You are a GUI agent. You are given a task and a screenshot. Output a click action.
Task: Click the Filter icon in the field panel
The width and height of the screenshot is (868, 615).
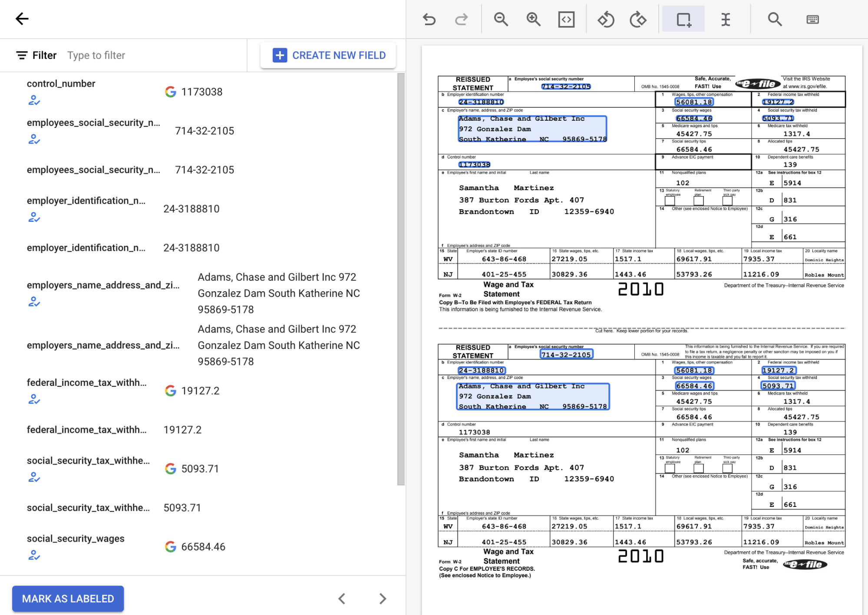pos(20,55)
